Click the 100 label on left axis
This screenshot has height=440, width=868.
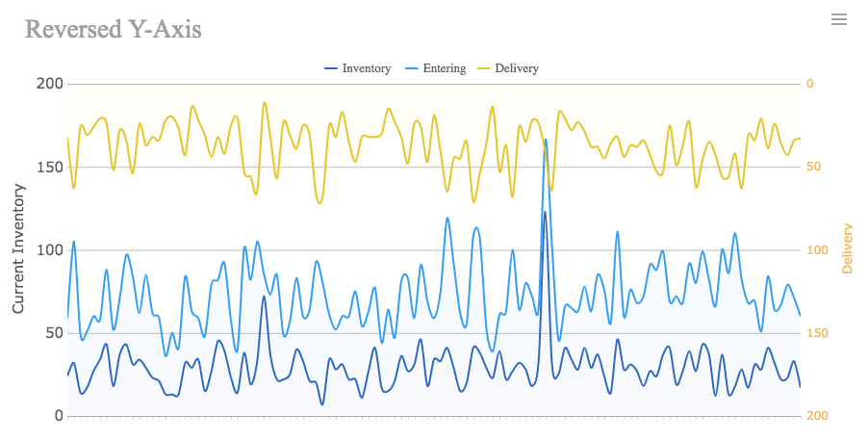point(51,250)
